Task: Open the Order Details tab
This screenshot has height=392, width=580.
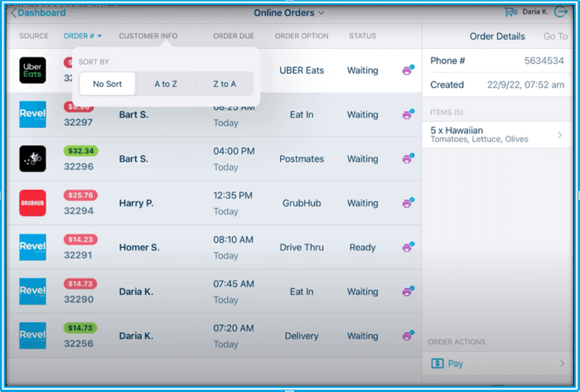Action: pos(497,36)
